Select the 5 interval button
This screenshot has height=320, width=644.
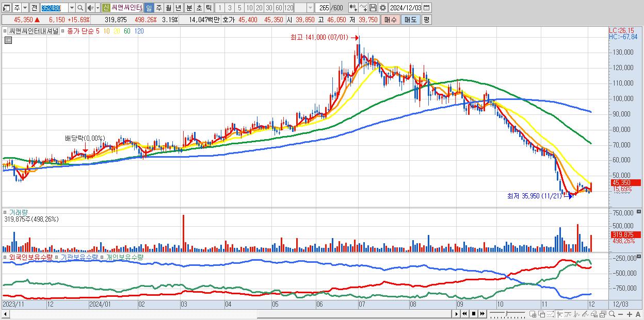(x=239, y=8)
